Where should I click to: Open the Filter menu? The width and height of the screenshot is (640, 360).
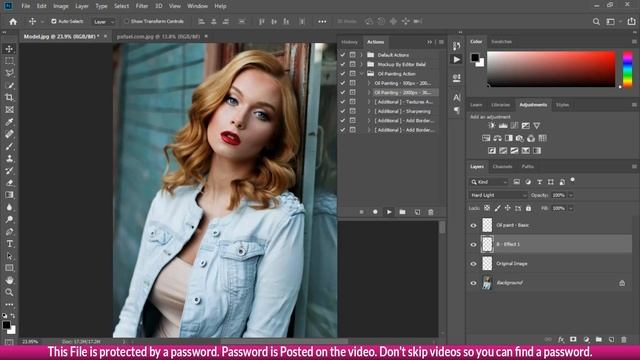pyautogui.click(x=142, y=6)
